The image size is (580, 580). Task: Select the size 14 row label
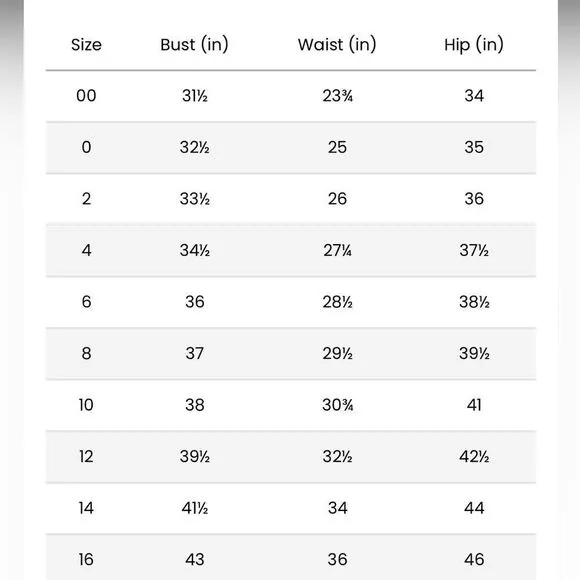(x=86, y=508)
